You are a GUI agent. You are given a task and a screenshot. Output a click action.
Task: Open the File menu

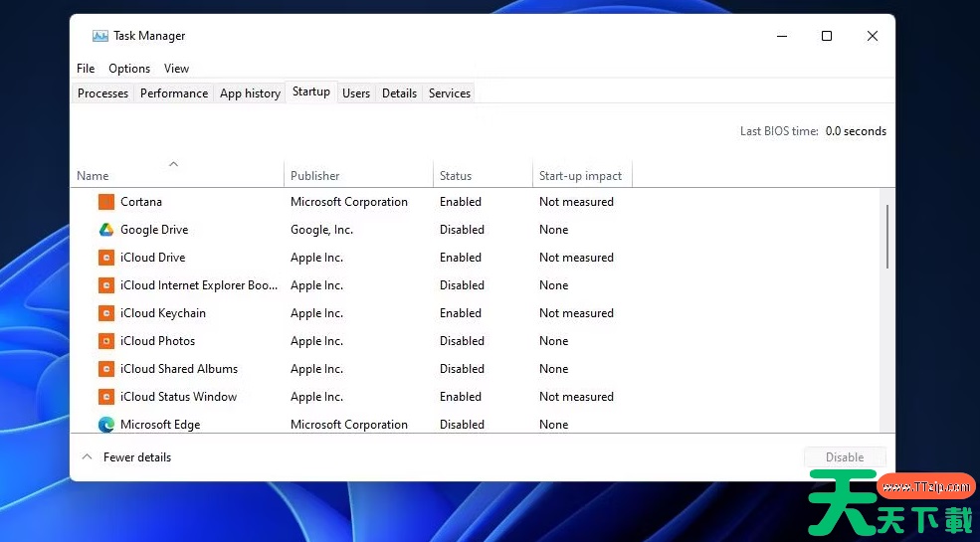tap(86, 69)
